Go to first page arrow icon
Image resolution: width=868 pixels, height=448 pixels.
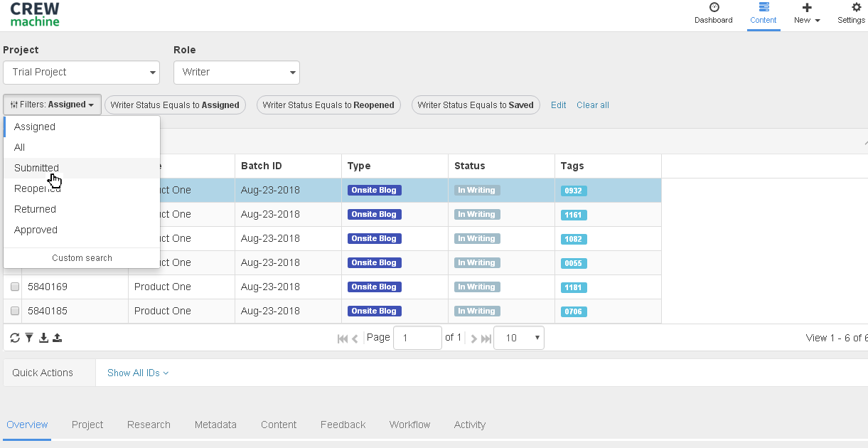pyautogui.click(x=343, y=338)
